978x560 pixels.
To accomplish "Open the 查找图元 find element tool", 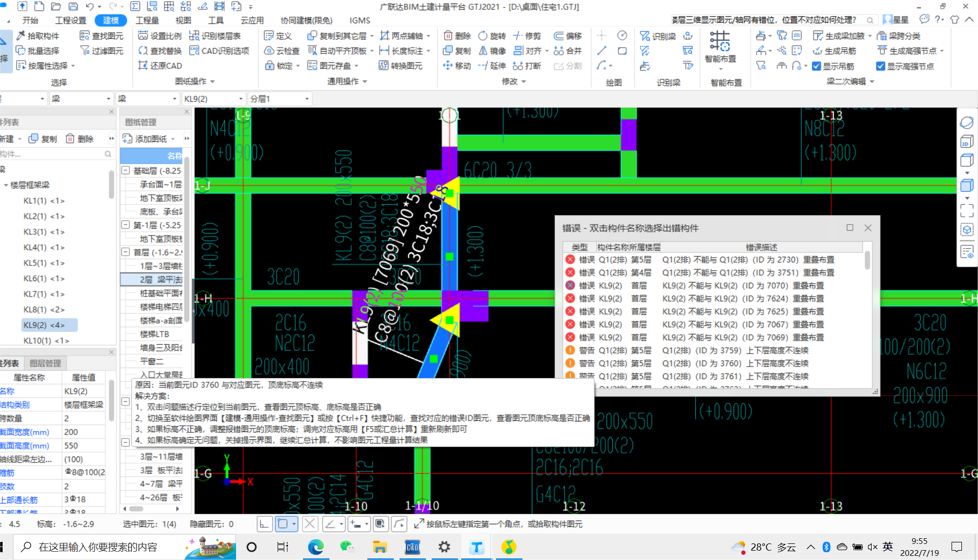I will (102, 36).
